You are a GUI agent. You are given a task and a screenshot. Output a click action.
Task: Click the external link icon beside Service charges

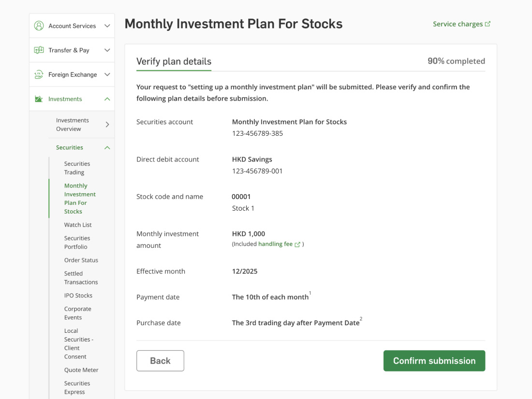click(488, 24)
